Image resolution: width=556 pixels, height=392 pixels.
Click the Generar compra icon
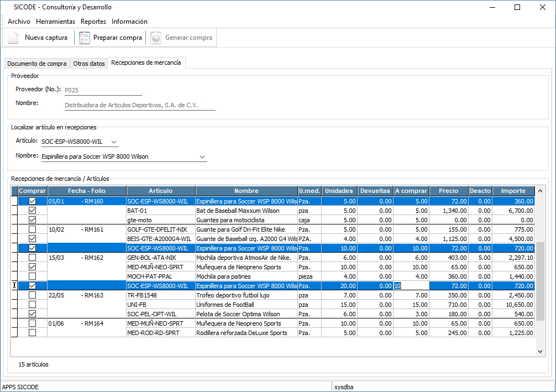156,38
